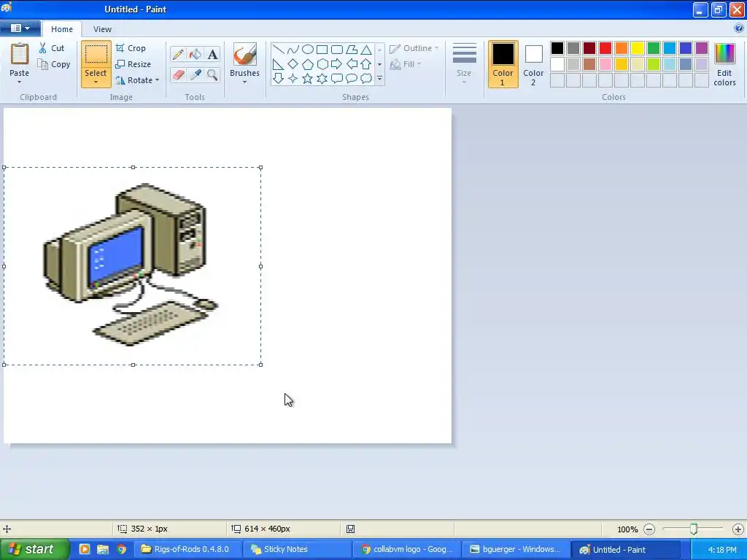Viewport: 747px width, 560px height.
Task: Select the Pencil tool
Action: pyautogui.click(x=178, y=54)
